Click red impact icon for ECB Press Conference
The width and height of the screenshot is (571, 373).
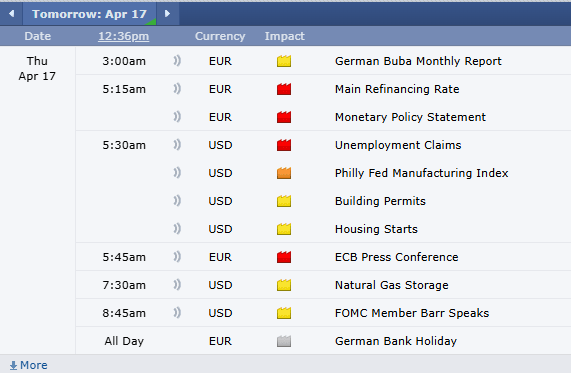[x=284, y=257]
